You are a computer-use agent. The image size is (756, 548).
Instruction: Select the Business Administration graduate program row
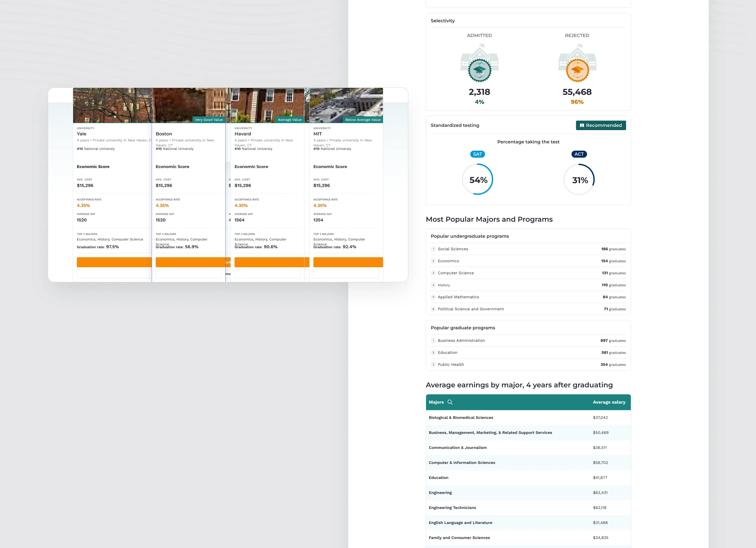[528, 341]
